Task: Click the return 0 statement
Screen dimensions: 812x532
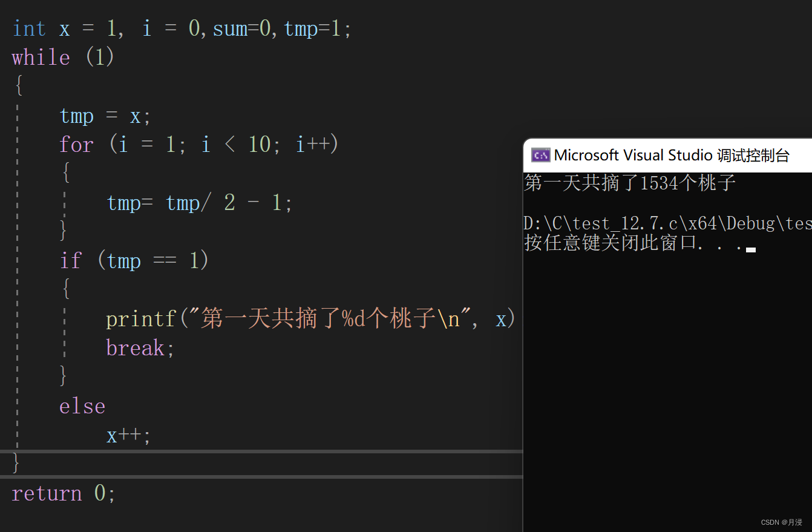Action: (x=62, y=493)
